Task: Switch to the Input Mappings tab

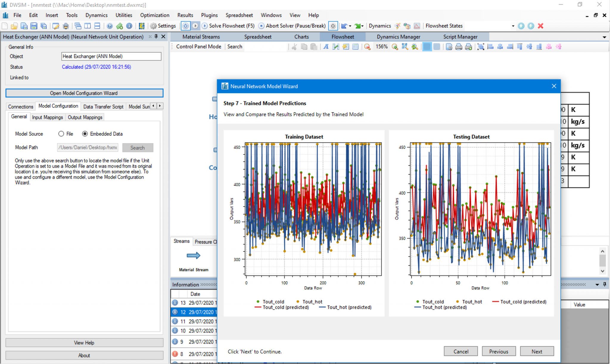Action: point(47,117)
